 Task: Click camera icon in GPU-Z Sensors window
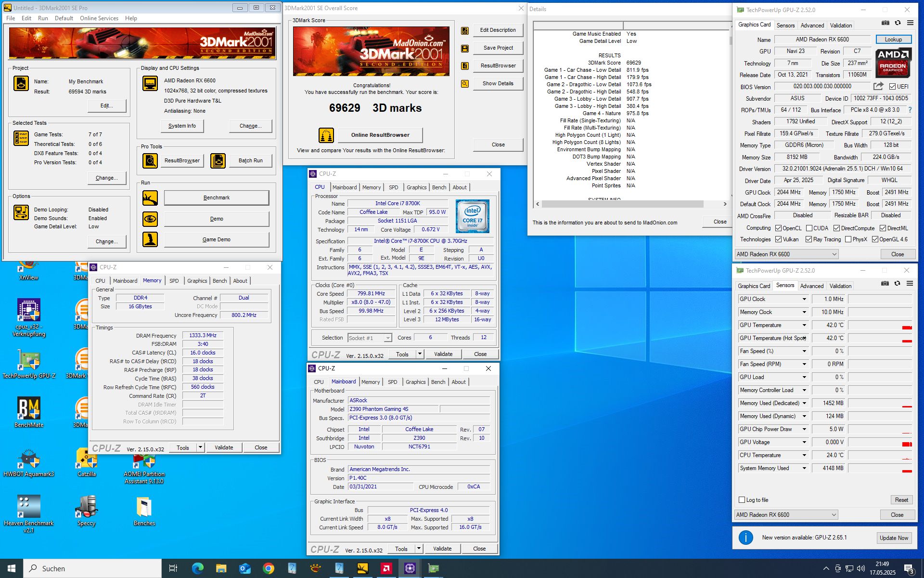(x=885, y=283)
